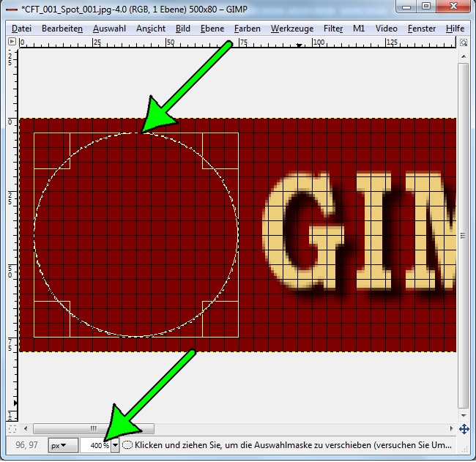This screenshot has height=462, width=476.
Task: Open the Fenster menu
Action: (x=421, y=29)
